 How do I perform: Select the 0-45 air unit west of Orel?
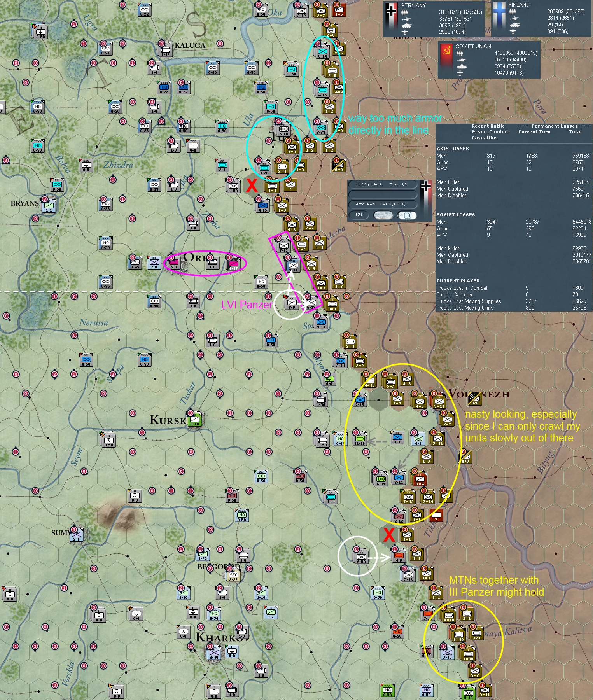[x=135, y=262]
